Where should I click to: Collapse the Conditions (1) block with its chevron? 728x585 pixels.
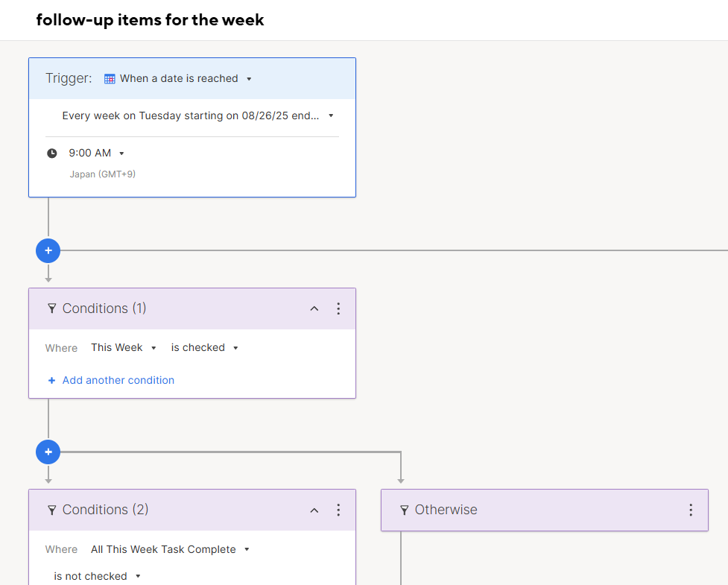314,309
